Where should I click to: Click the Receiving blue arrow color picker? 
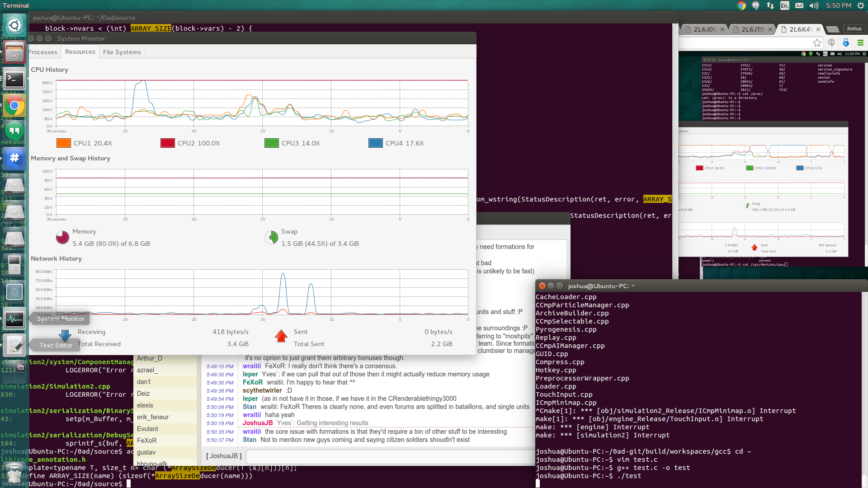(x=65, y=335)
